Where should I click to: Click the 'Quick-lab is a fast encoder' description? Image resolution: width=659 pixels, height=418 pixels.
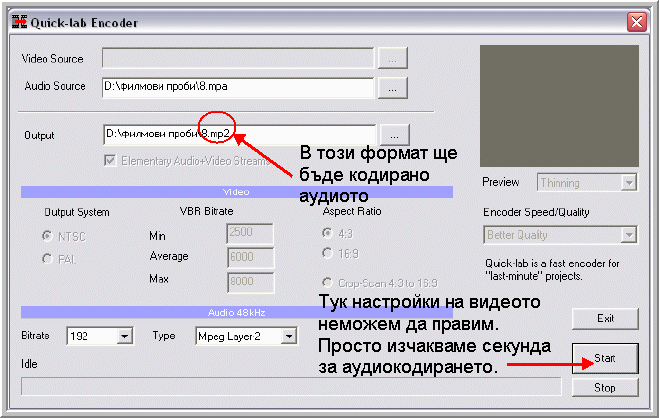(552, 270)
